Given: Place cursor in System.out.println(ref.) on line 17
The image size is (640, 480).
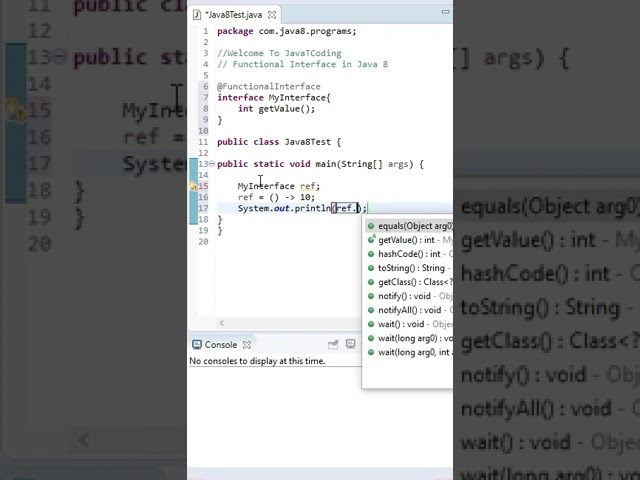Looking at the screenshot, I should (x=302, y=208).
